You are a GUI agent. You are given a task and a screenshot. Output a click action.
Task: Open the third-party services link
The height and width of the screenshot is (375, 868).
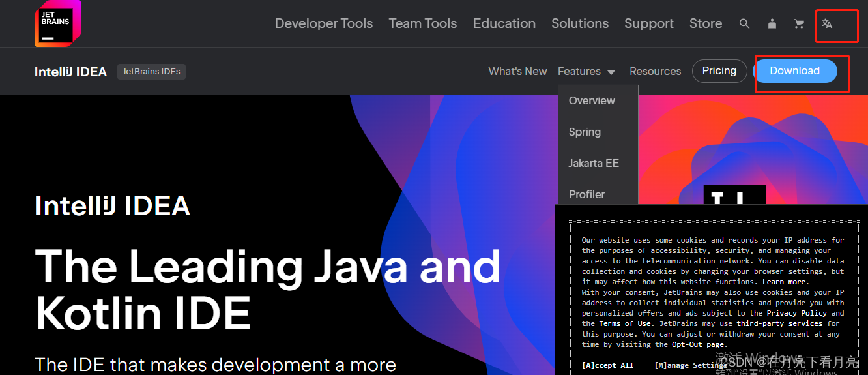point(780,323)
